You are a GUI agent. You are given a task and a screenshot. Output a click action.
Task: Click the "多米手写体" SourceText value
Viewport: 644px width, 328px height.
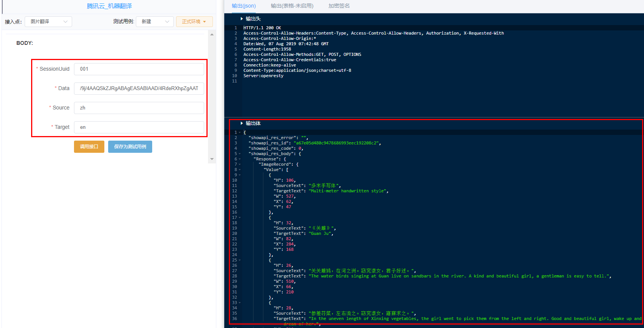coord(324,186)
